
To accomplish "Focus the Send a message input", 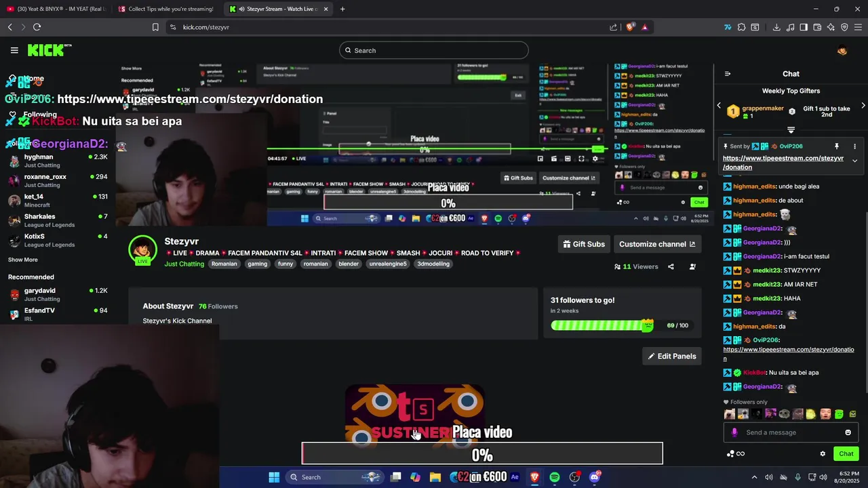I will pyautogui.click(x=791, y=432).
